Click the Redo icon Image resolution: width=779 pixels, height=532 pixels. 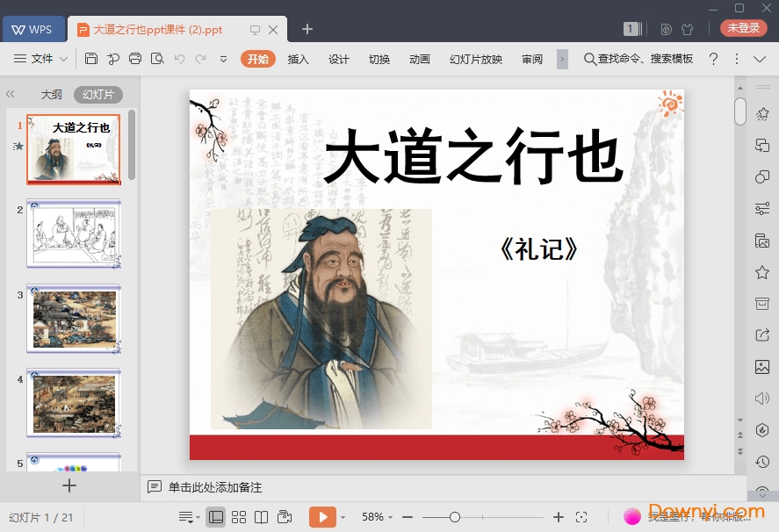(203, 58)
